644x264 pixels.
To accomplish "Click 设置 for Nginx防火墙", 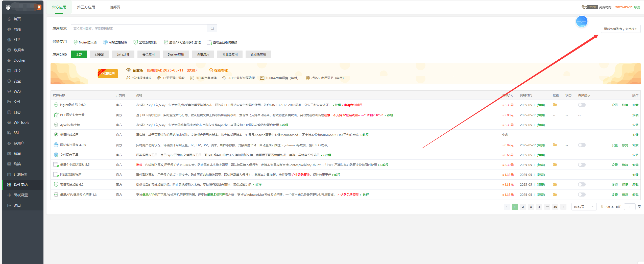I will (614, 105).
